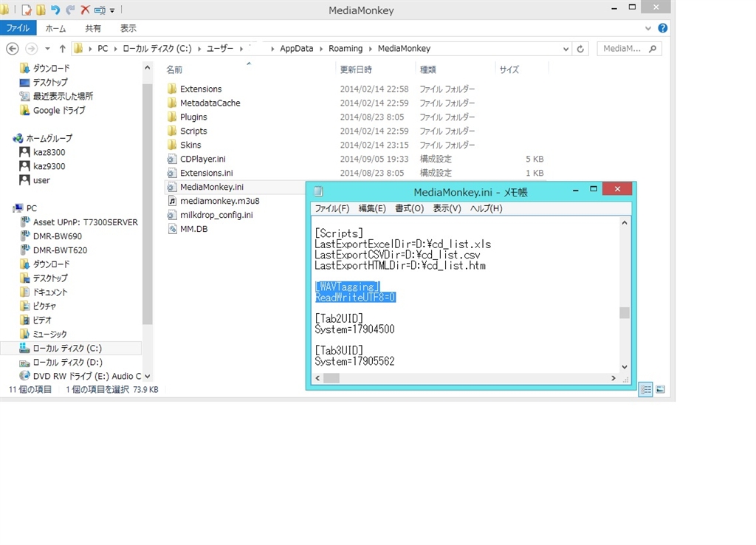Open the Explorer help question mark icon
Viewport: 756px width, 545px height.
(x=663, y=29)
